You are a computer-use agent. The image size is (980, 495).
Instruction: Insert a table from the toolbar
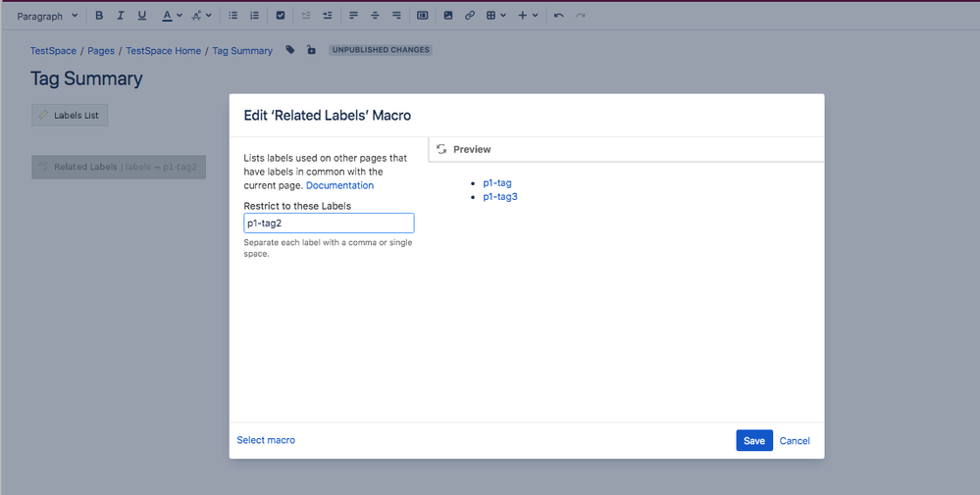[491, 15]
